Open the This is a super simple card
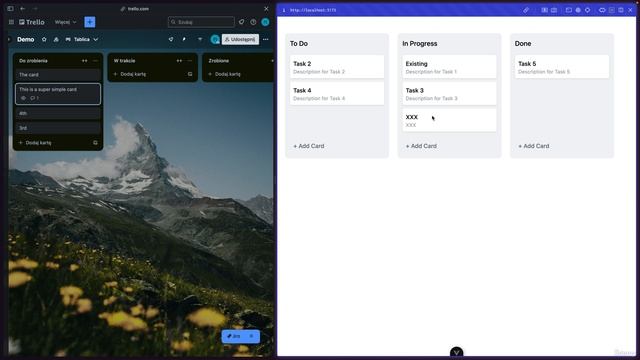This screenshot has width=640, height=360. click(58, 94)
